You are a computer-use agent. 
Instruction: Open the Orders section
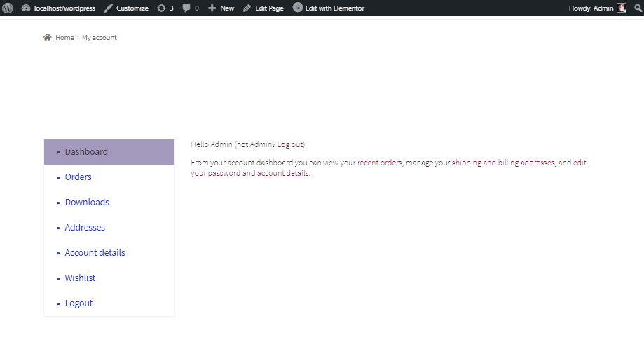[78, 177]
